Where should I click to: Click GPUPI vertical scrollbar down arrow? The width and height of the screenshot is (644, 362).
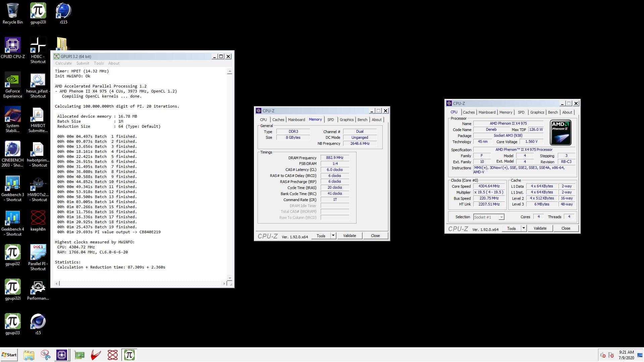click(x=230, y=278)
